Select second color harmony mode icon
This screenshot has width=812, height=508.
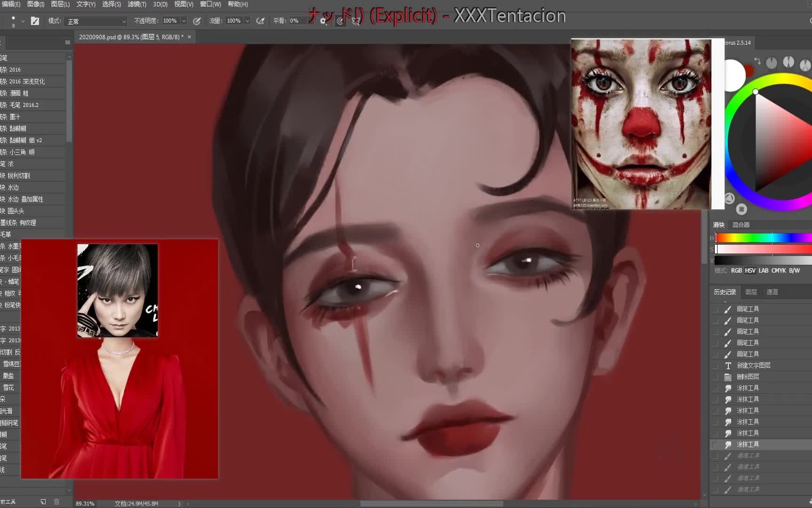point(789,62)
